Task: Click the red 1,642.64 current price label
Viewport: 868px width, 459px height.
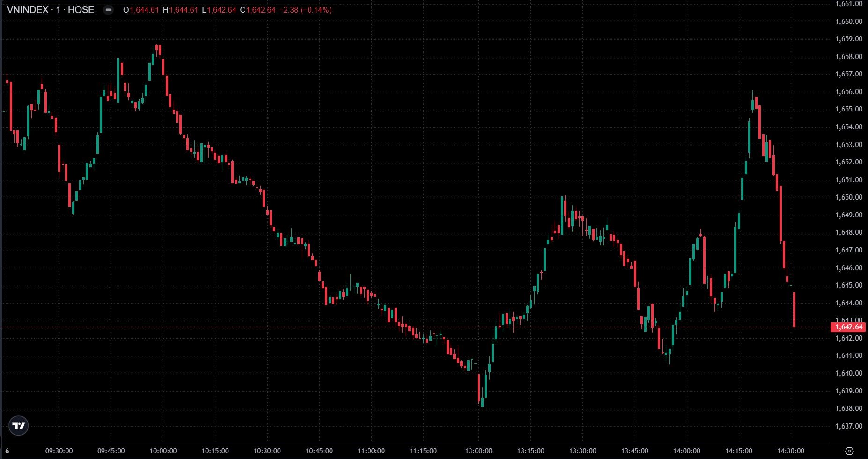Action: tap(848, 327)
